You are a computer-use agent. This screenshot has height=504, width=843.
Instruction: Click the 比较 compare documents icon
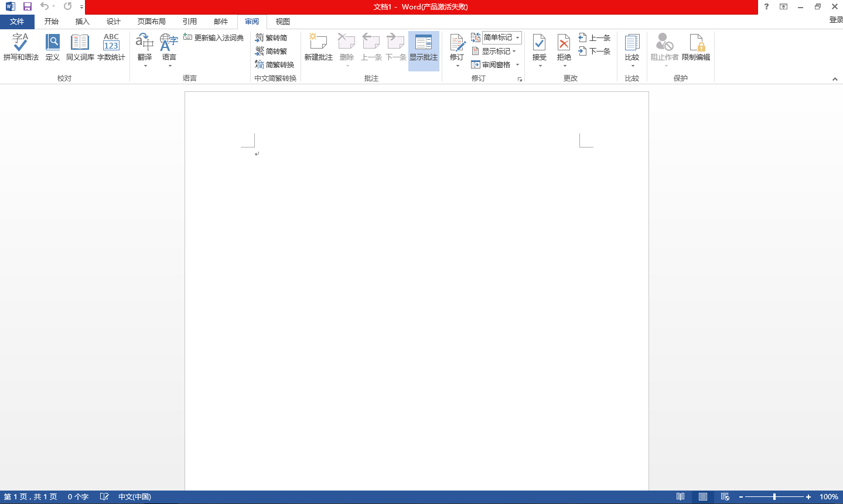[x=632, y=42]
